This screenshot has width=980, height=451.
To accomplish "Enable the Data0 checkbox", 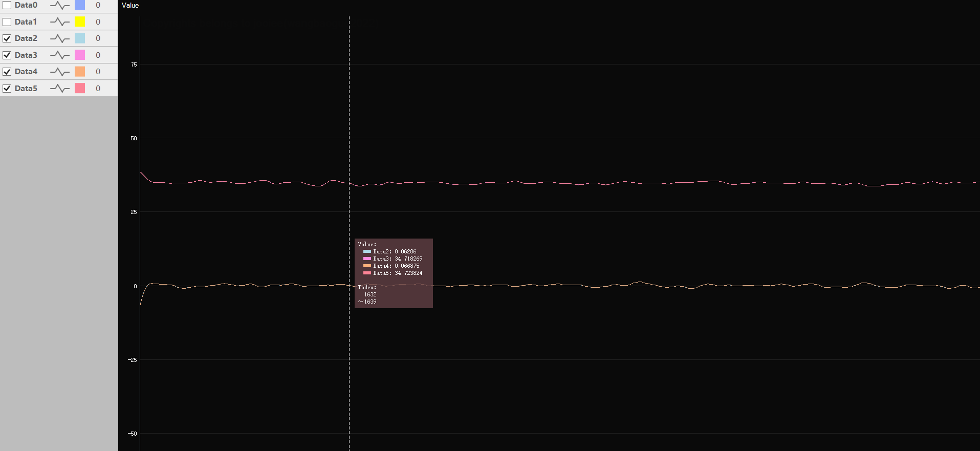I will tap(7, 5).
